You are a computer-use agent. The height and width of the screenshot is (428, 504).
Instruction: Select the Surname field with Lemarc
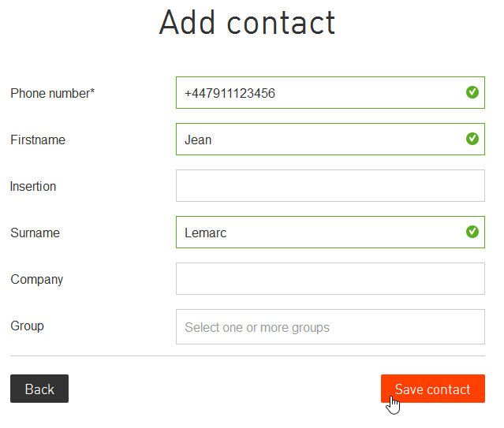(330, 232)
